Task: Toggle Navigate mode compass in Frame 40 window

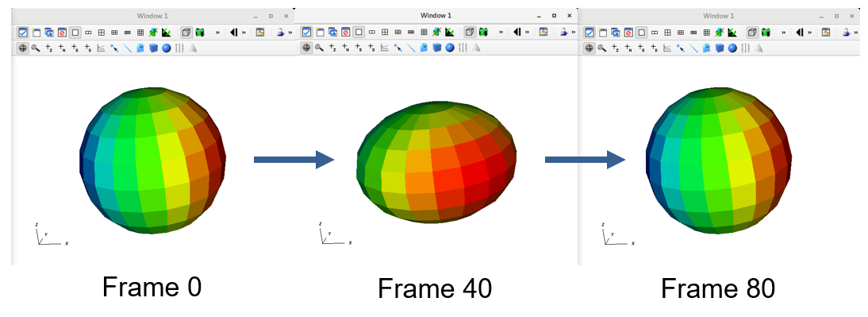Action: tap(306, 48)
